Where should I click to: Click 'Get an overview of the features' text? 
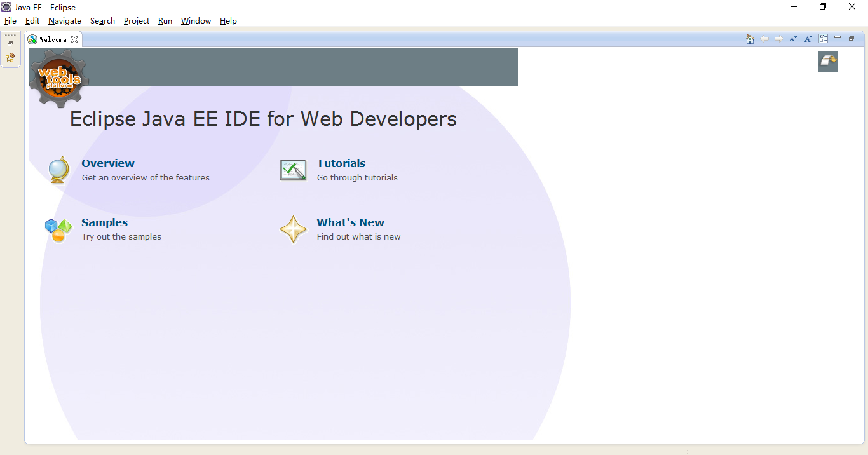pyautogui.click(x=146, y=178)
